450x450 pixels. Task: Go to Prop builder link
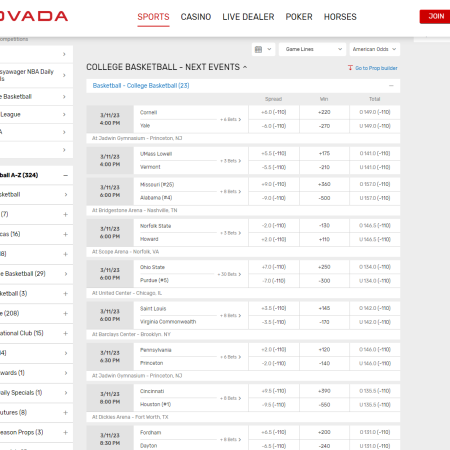(373, 68)
